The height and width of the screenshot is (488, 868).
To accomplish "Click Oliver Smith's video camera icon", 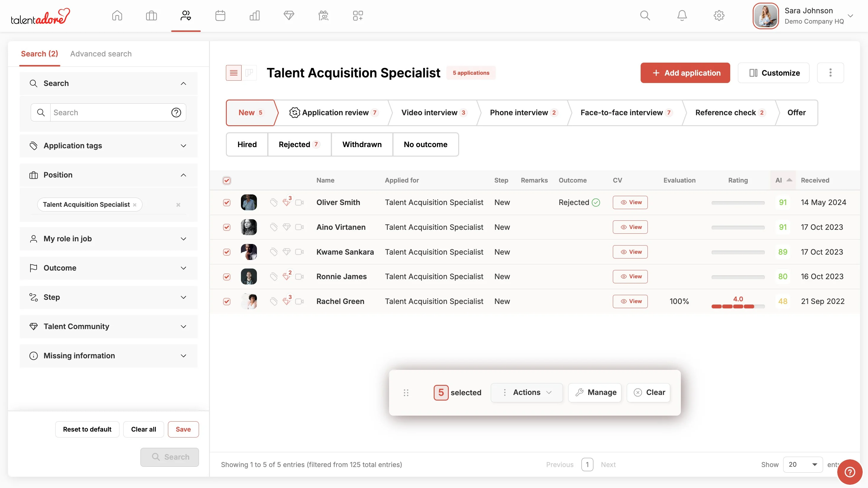I will coord(299,202).
